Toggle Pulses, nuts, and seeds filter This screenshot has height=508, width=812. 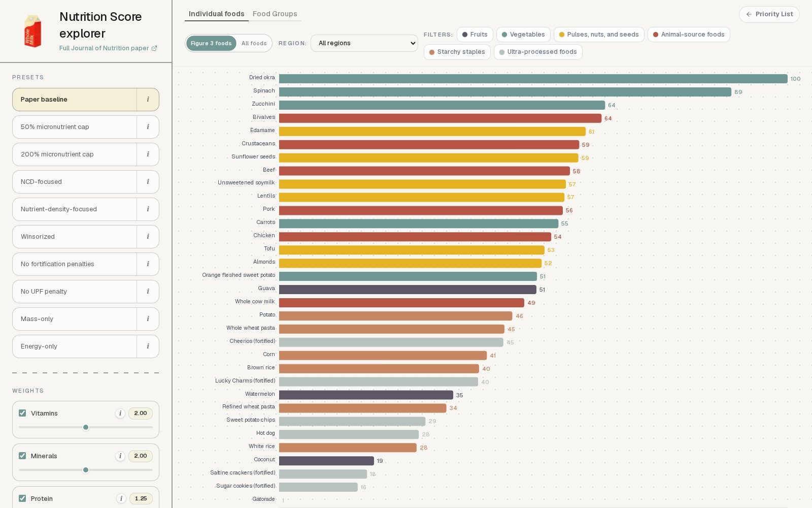(599, 35)
